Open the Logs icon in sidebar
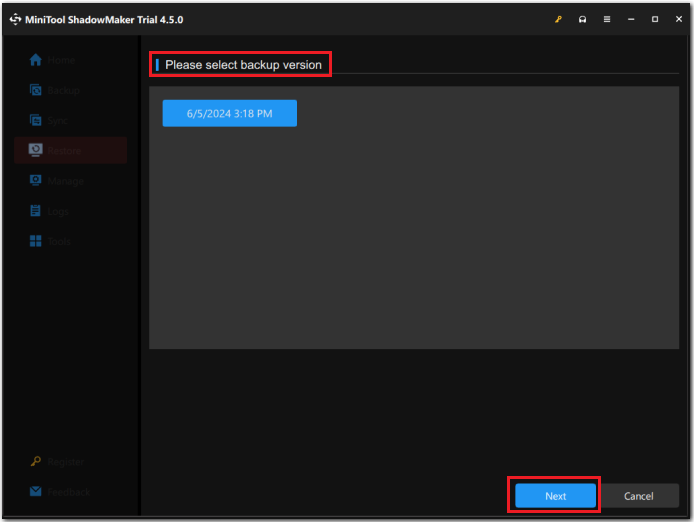The height and width of the screenshot is (522, 694). point(35,211)
